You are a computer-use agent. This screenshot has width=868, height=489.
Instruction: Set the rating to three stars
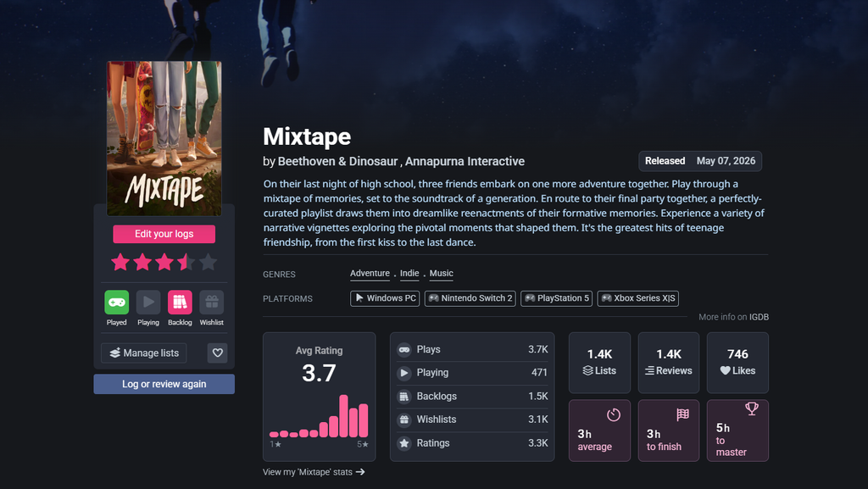[164, 262]
